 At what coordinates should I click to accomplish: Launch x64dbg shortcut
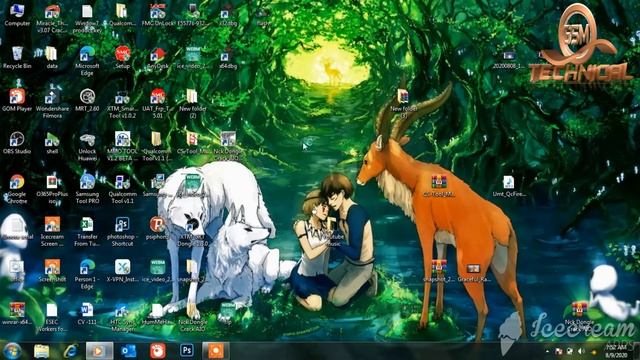(228, 58)
